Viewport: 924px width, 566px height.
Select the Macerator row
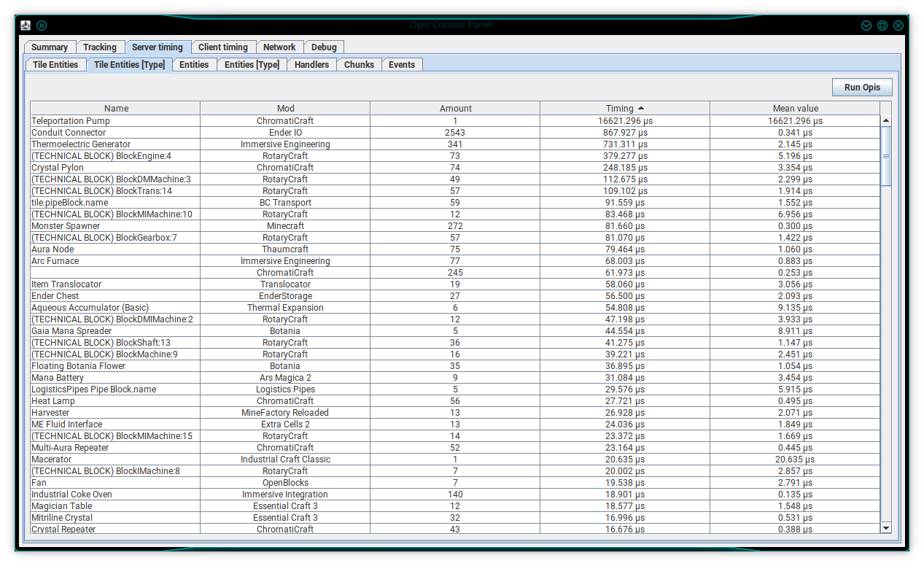[x=455, y=460]
